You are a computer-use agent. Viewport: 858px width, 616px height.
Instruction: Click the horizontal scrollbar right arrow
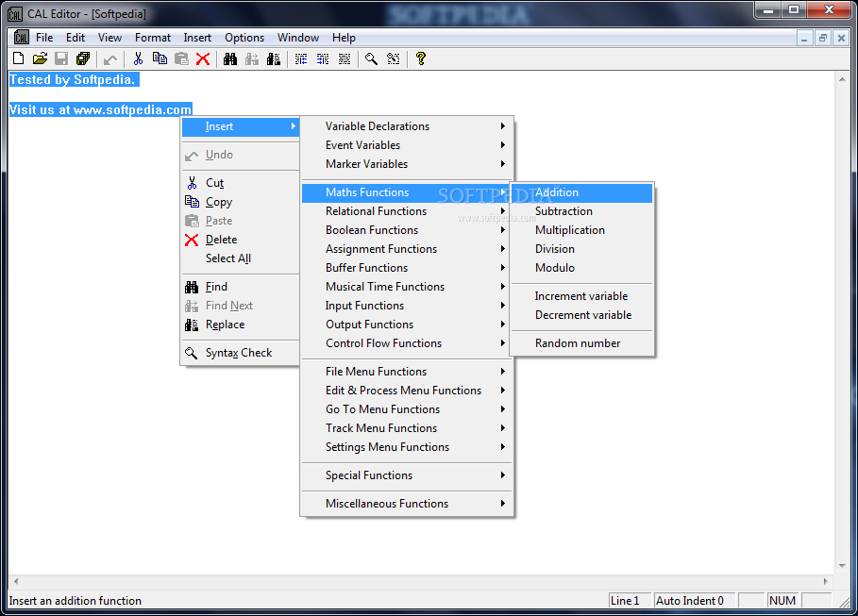(826, 581)
